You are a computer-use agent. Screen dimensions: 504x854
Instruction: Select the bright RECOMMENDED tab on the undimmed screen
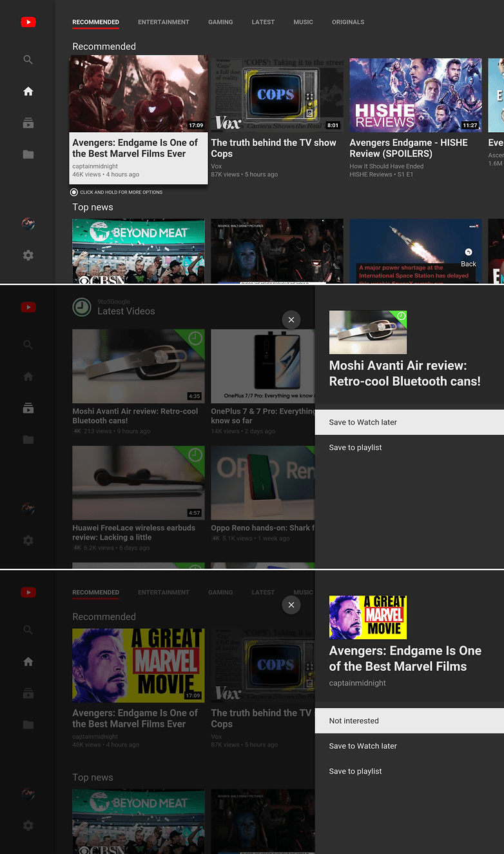[x=95, y=22]
